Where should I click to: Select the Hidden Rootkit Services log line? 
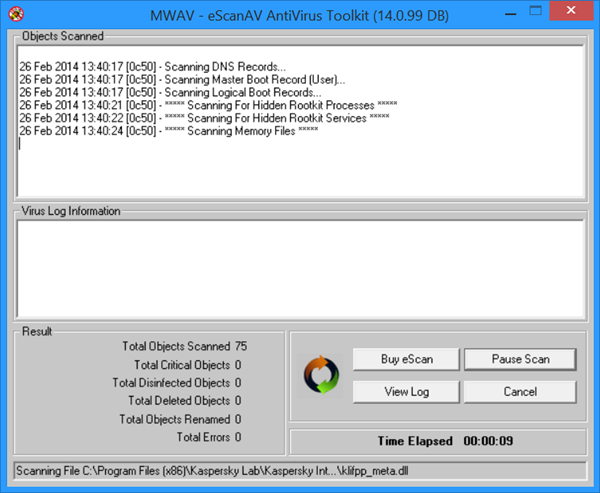pyautogui.click(x=205, y=118)
